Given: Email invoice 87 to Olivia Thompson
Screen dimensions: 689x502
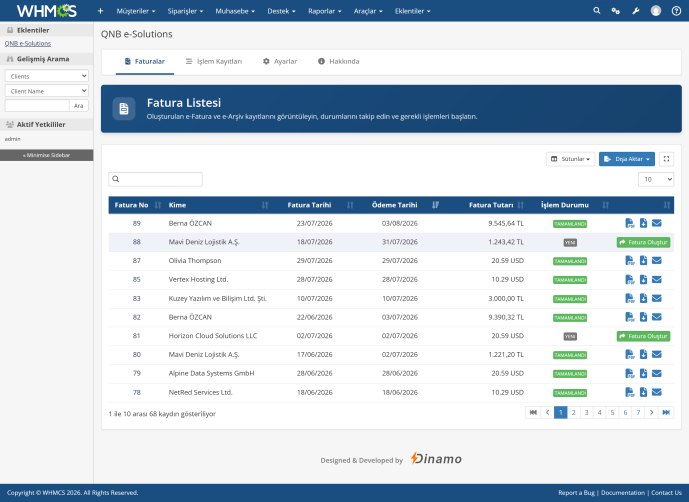Looking at the screenshot, I should (656, 261).
